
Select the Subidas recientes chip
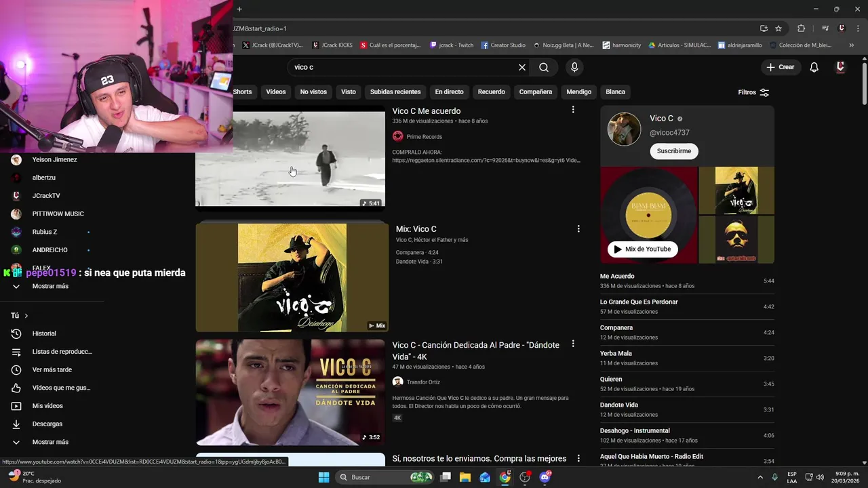[395, 91]
